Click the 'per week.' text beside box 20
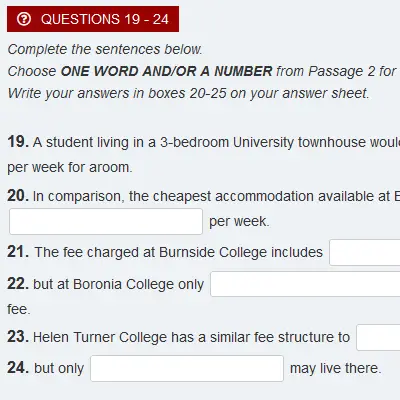 pyautogui.click(x=239, y=222)
